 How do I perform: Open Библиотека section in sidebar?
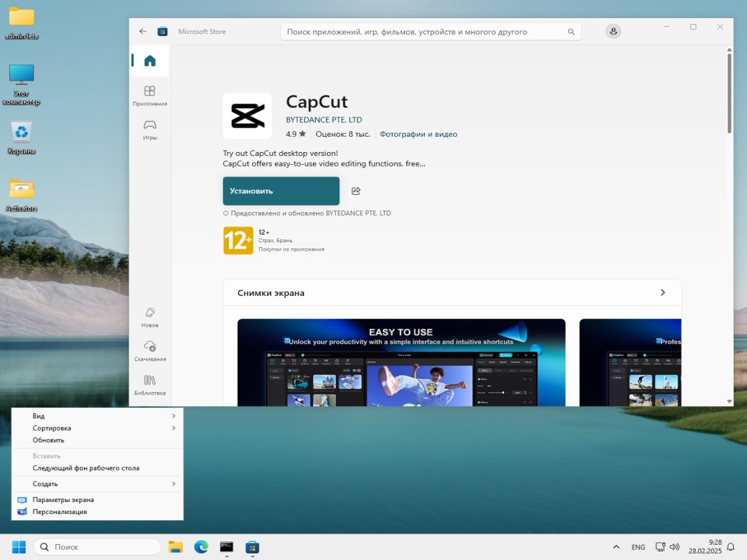click(x=149, y=385)
